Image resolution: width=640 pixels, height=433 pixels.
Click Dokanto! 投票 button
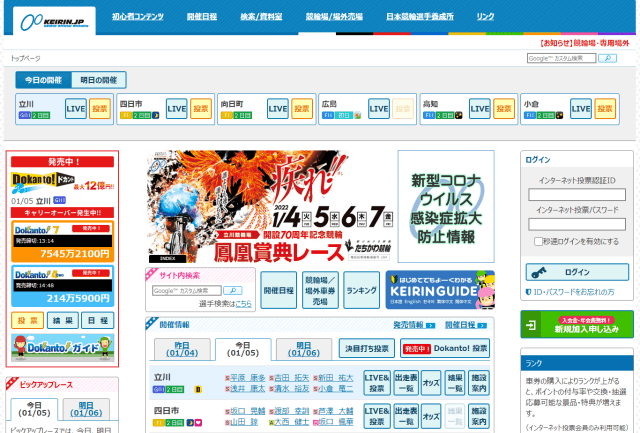445,348
